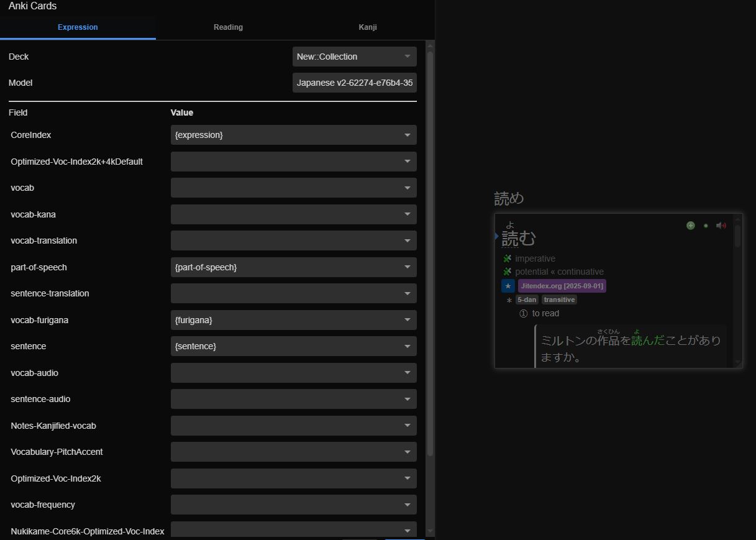
Task: Click the Jitendex.org dictionary tag
Action: [562, 286]
